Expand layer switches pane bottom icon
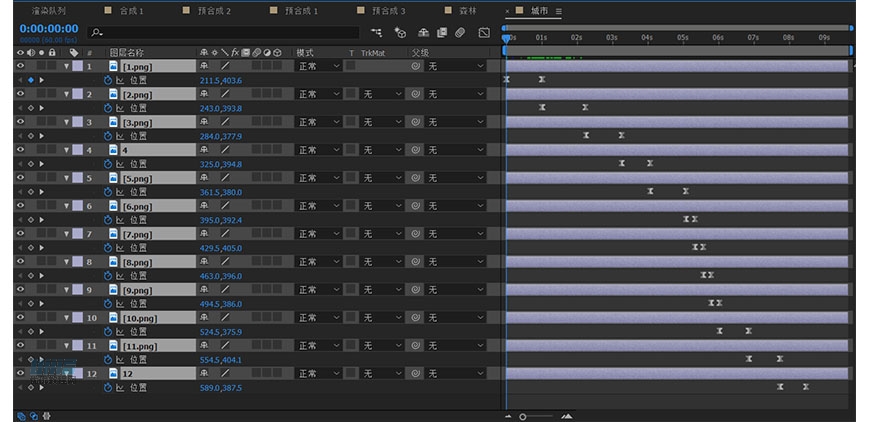Screen dimensions: 870x422 pyautogui.click(x=21, y=415)
